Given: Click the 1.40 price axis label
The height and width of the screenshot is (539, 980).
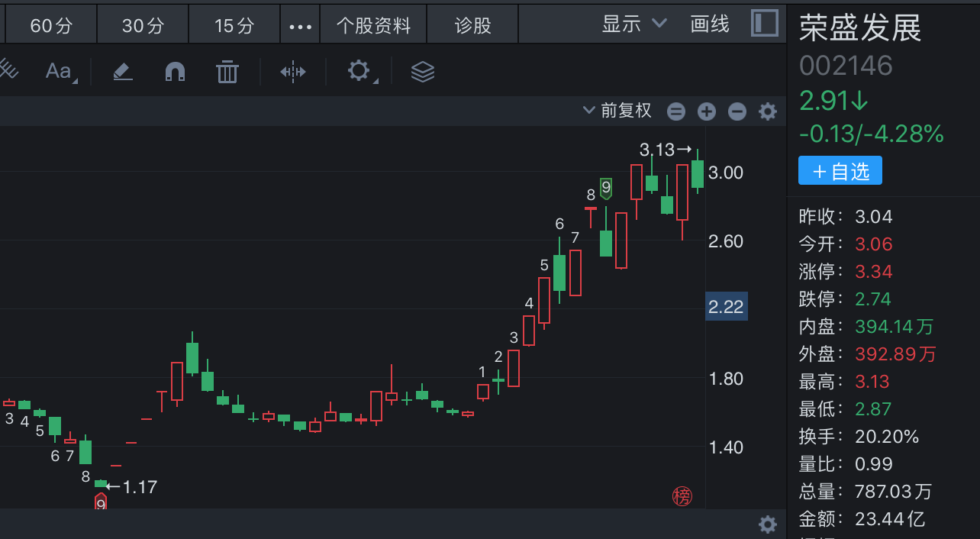Looking at the screenshot, I should tap(726, 447).
